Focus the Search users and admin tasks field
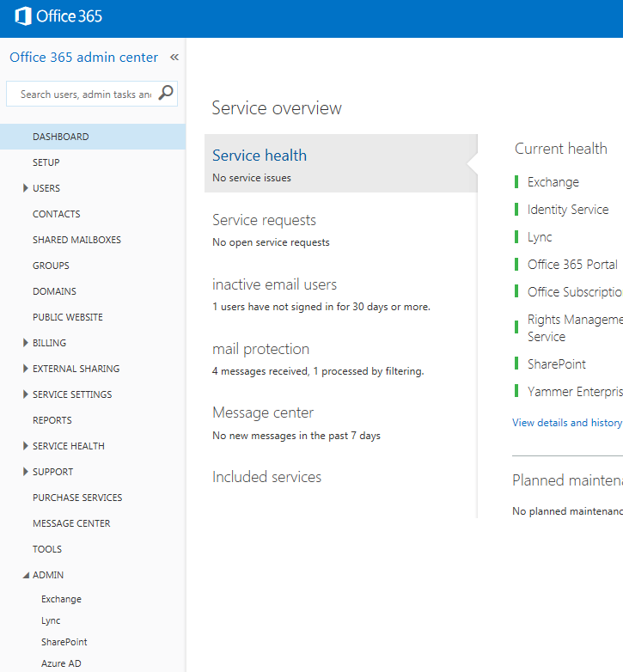 [86, 94]
